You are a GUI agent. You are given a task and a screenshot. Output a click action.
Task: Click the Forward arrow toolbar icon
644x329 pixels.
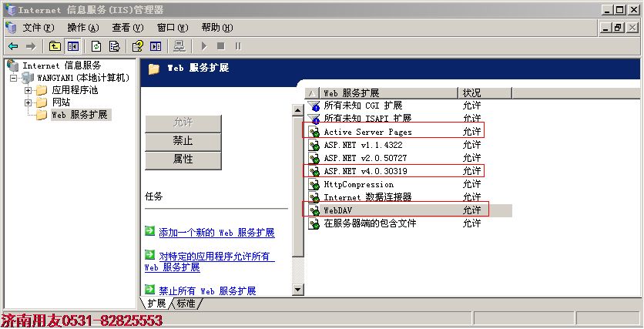pyautogui.click(x=31, y=46)
